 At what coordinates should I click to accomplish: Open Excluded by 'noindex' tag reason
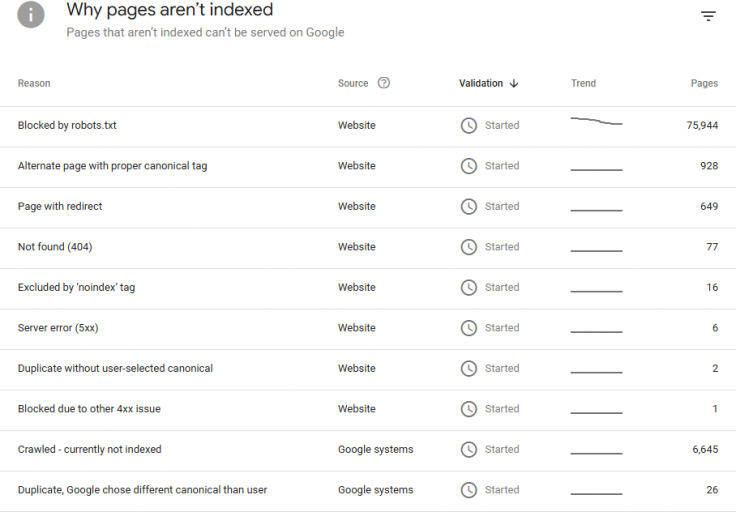pyautogui.click(x=76, y=287)
